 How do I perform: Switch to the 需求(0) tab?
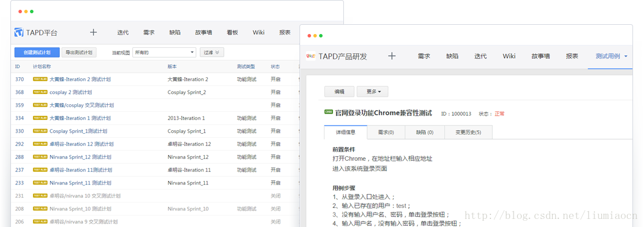(x=385, y=133)
